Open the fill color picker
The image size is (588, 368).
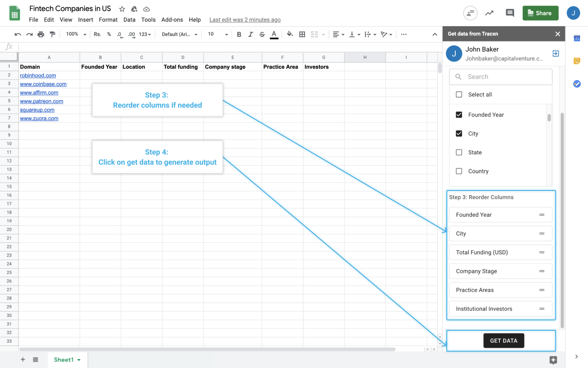pyautogui.click(x=290, y=34)
